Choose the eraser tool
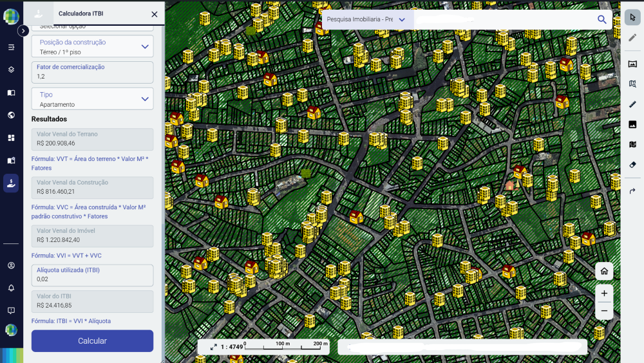Image resolution: width=644 pixels, height=363 pixels. [632, 165]
